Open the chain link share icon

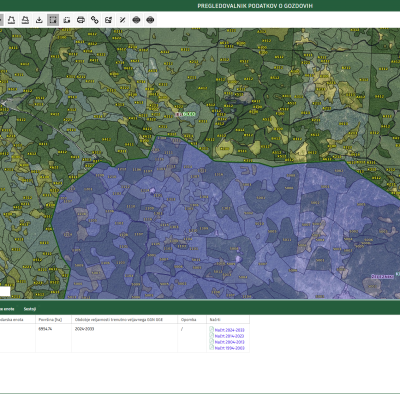click(x=95, y=20)
